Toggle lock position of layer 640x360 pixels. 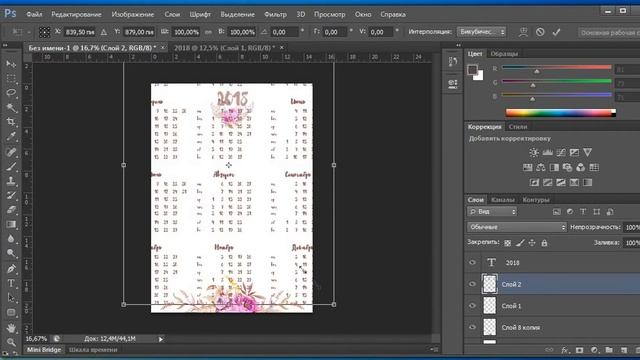point(532,243)
